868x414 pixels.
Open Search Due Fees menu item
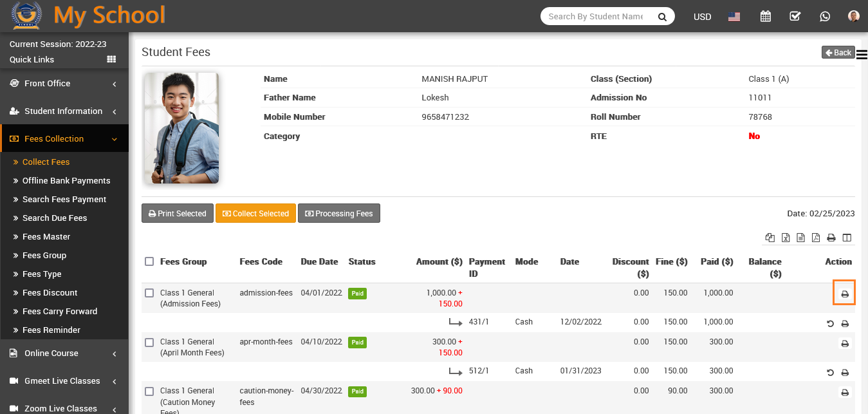55,218
